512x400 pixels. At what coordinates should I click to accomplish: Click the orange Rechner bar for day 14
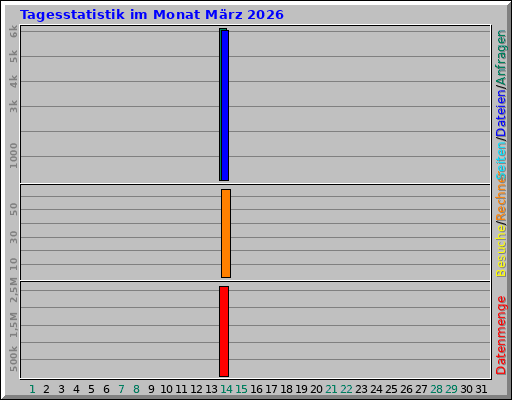(x=226, y=233)
